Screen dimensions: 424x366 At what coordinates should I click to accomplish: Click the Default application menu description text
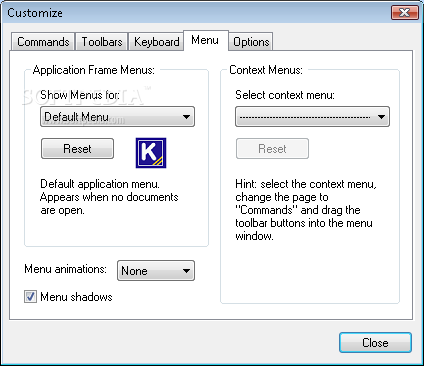click(x=109, y=197)
